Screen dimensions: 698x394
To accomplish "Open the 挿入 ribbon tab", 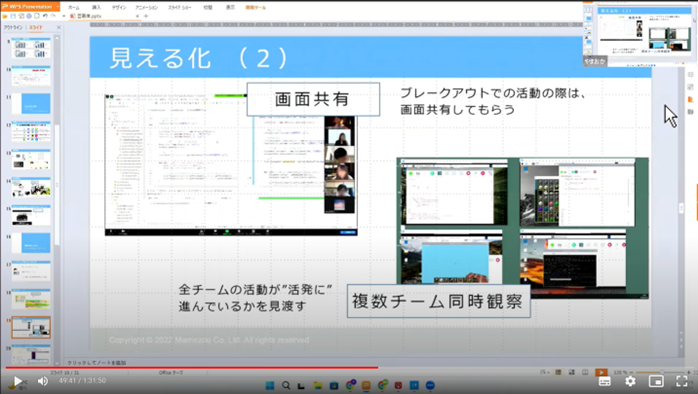I will click(x=96, y=8).
